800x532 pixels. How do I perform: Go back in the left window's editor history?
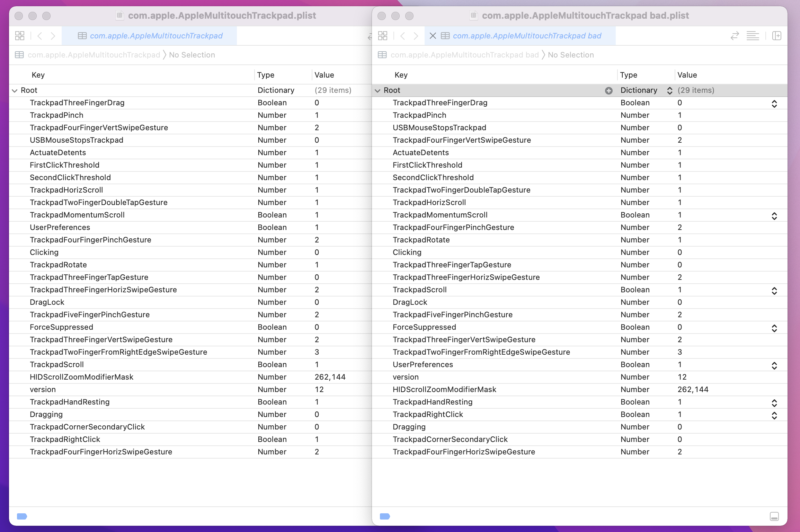tap(40, 36)
